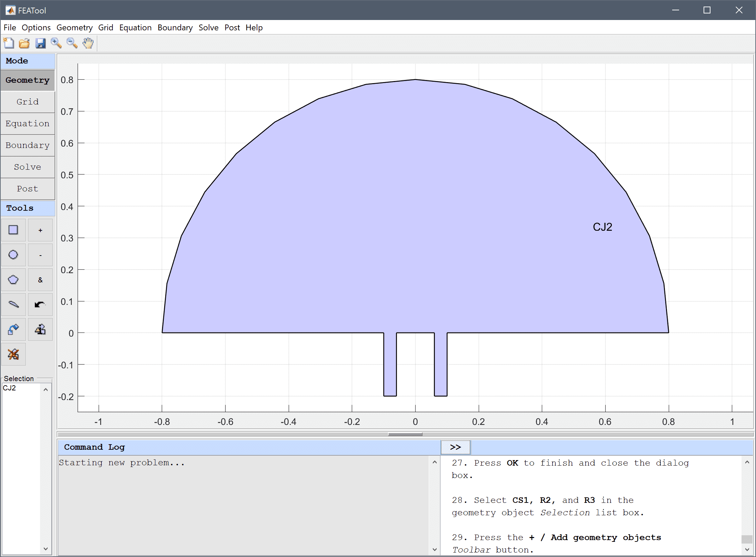756x557 pixels.
Task: Open the Solve menu
Action: coord(209,28)
